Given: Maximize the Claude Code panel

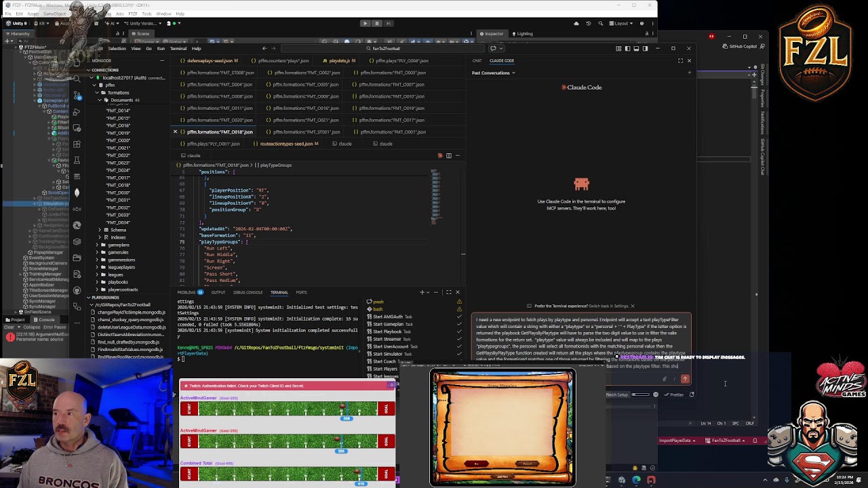Looking at the screenshot, I should coord(680,60).
